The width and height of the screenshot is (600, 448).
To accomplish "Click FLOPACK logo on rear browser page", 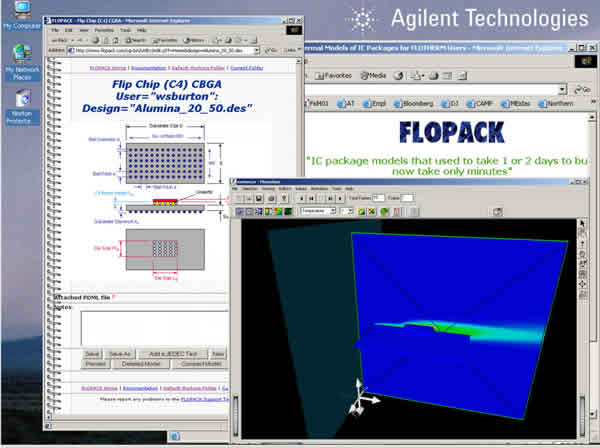I will (452, 132).
